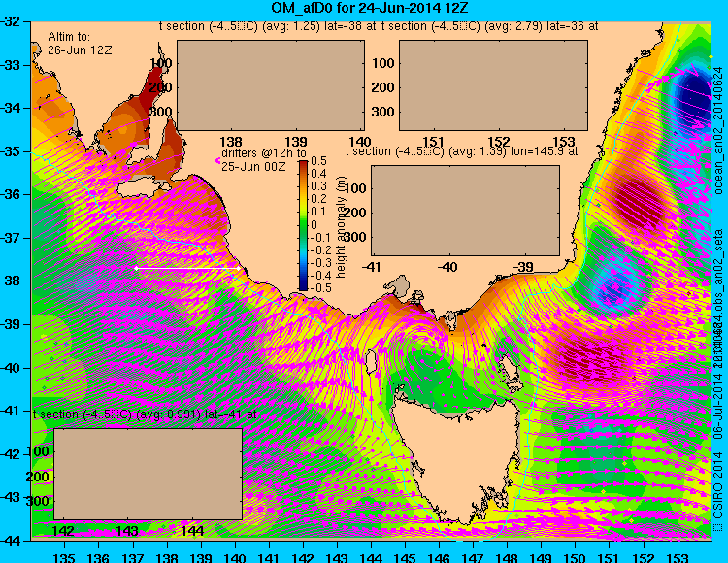Click the magenta drifter arrow legend marker
Image resolution: width=728 pixels, height=563 pixels.
216,160
